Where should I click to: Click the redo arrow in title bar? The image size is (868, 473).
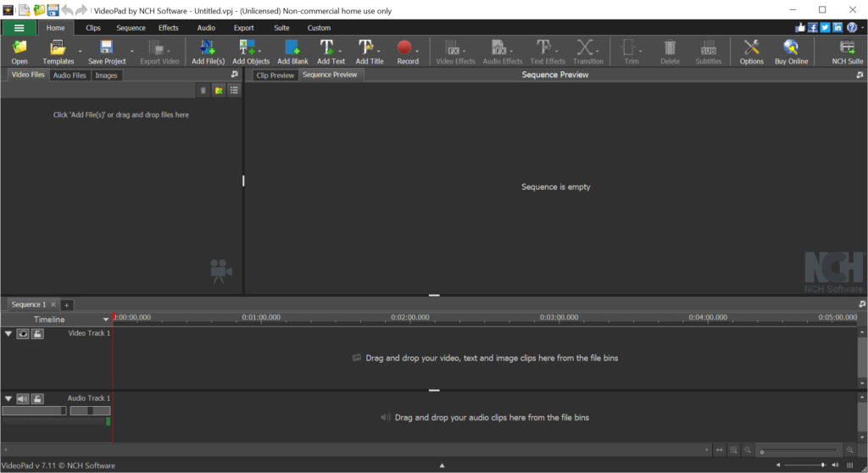click(81, 10)
